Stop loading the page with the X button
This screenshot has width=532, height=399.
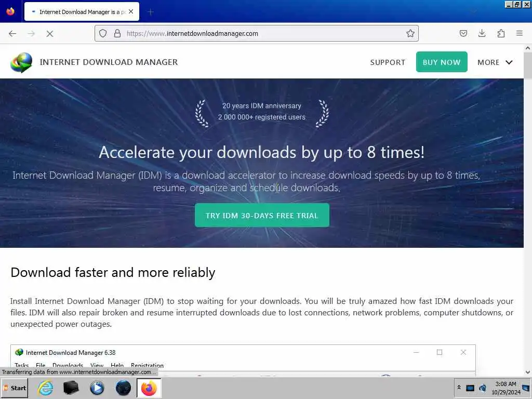click(49, 34)
